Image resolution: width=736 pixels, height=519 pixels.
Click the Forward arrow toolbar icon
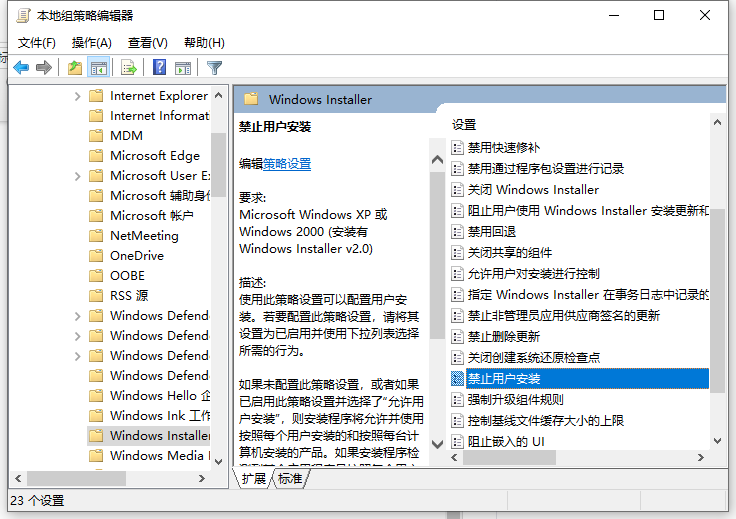tap(44, 68)
